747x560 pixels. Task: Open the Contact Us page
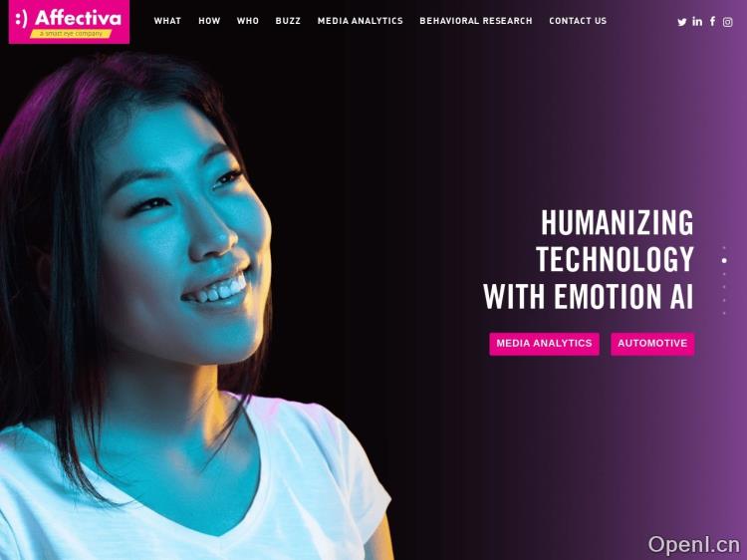pos(578,21)
